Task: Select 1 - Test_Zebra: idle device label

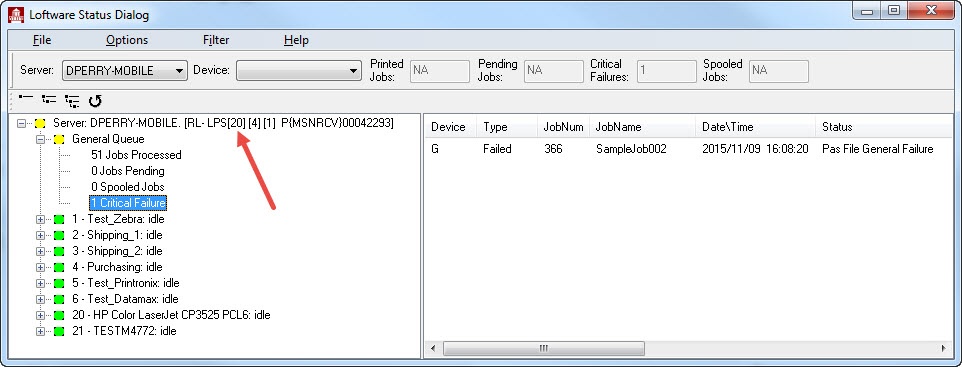Action: pyautogui.click(x=118, y=219)
